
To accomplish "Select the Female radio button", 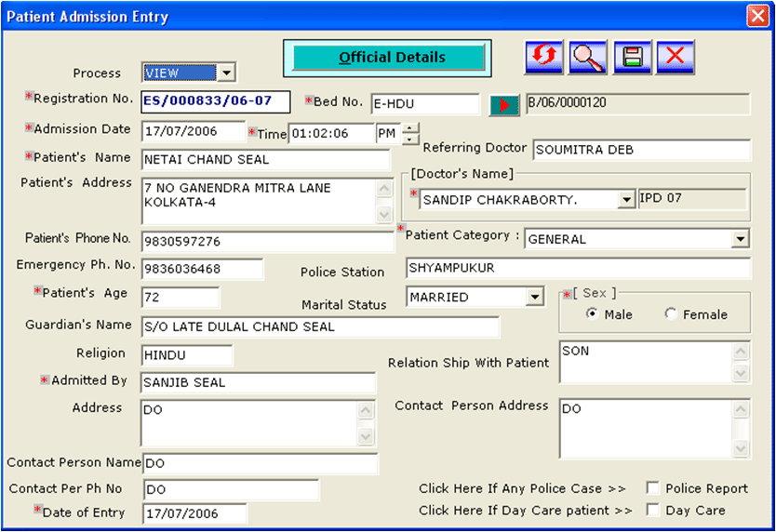I will (x=671, y=314).
